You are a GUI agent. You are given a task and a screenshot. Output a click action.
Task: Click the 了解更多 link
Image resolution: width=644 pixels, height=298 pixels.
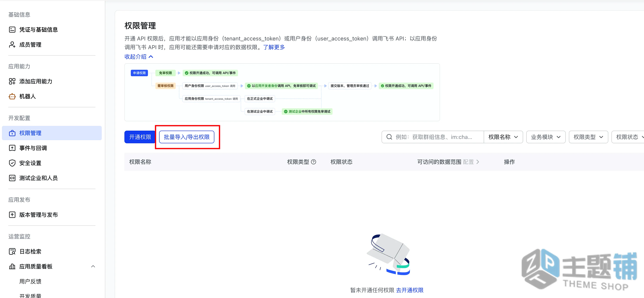(x=274, y=47)
